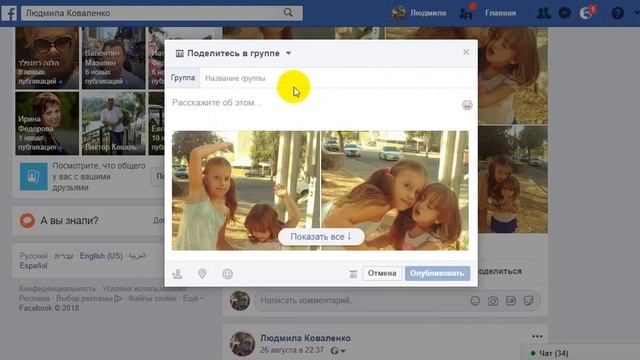Click the group icon next to Отмена

(x=353, y=274)
